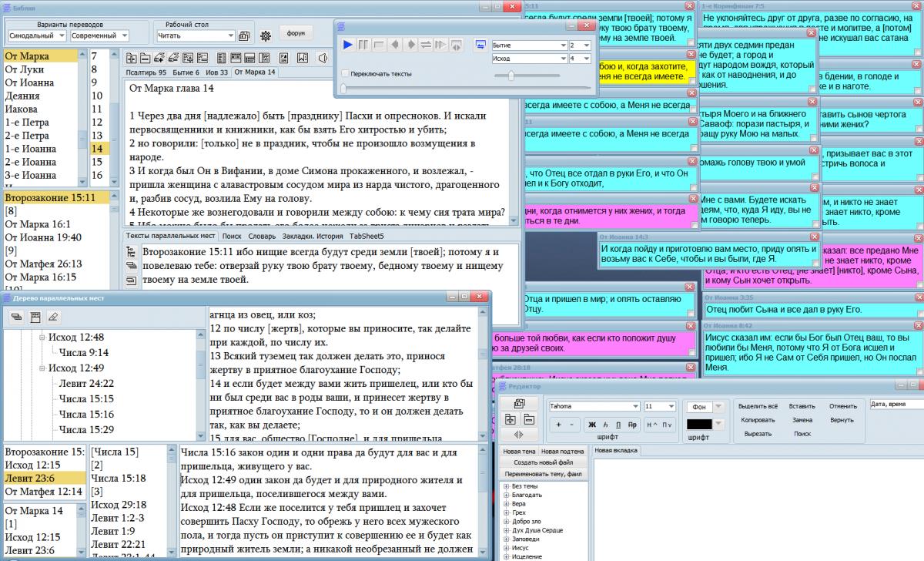
Task: Click the eraser icon in parallel tree window
Action: 53,317
